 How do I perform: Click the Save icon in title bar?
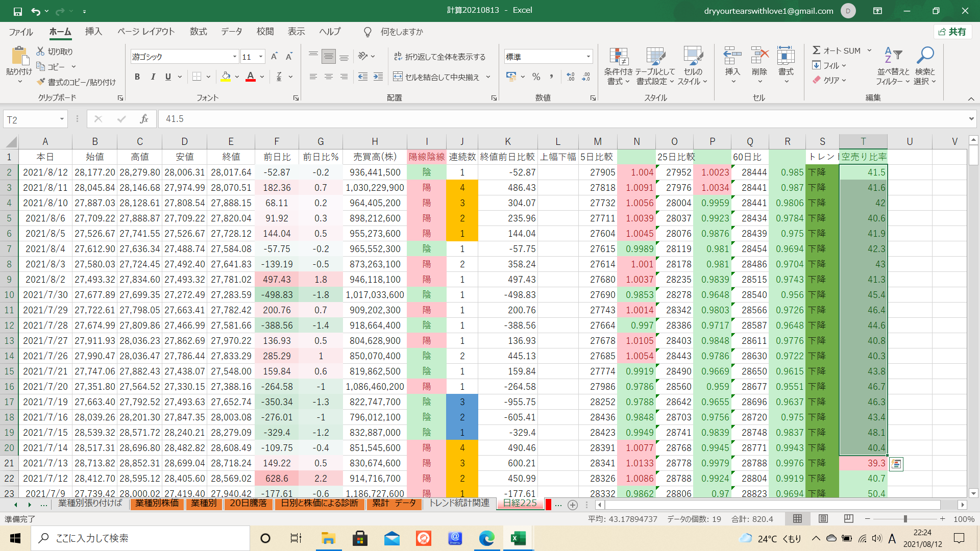17,11
